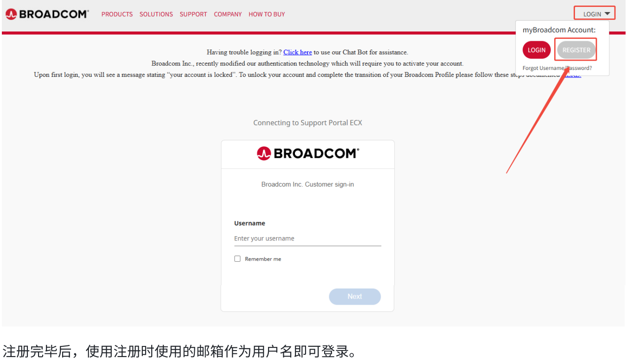This screenshot has height=364, width=626.
Task: Click the Remember me label text
Action: (263, 259)
